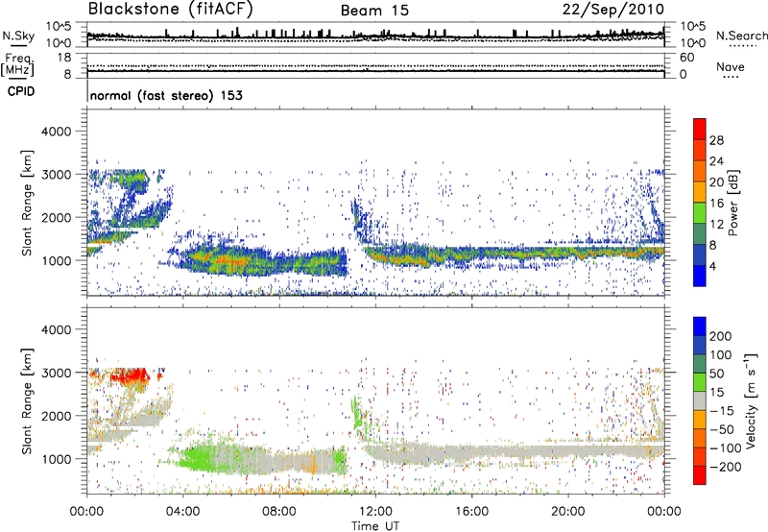The width and height of the screenshot is (768, 532).
Task: Click the 'N.Search' legend label
Action: click(x=741, y=36)
